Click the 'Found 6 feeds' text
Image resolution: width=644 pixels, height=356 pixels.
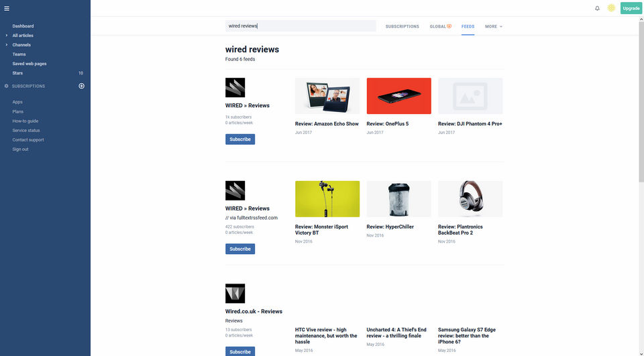pos(240,59)
